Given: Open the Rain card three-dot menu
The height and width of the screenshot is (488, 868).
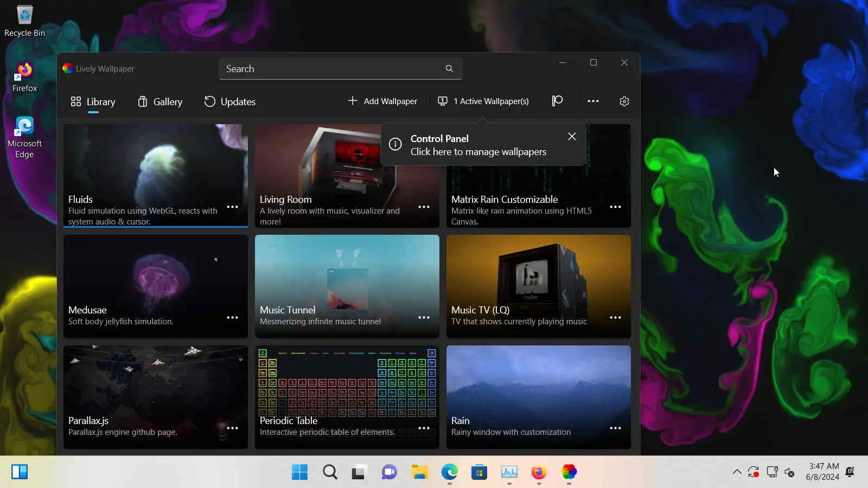Looking at the screenshot, I should click(x=615, y=428).
